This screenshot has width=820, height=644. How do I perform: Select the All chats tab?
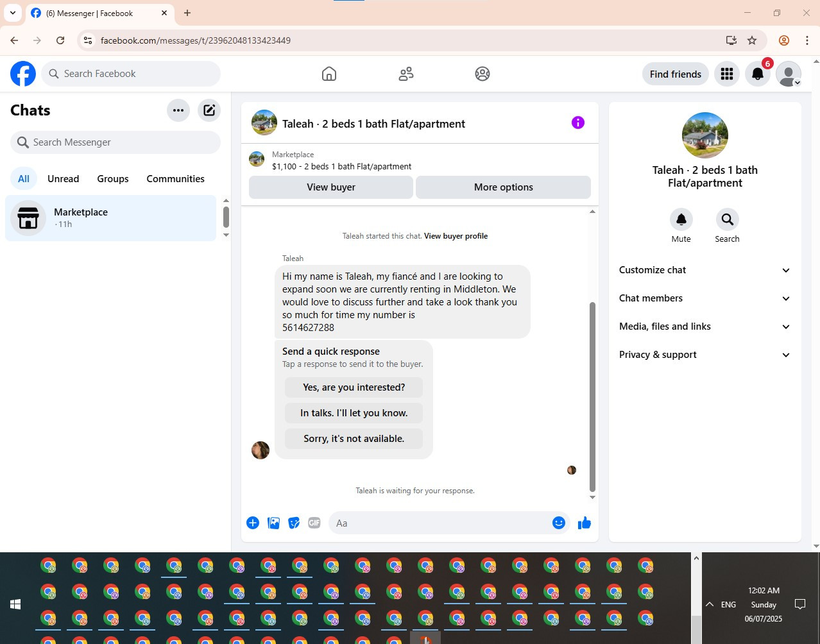[24, 179]
